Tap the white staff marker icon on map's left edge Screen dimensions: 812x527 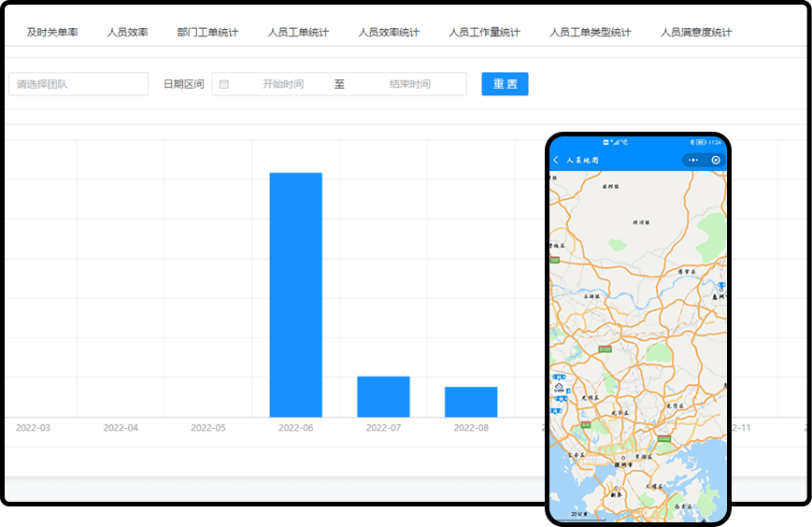tap(559, 387)
